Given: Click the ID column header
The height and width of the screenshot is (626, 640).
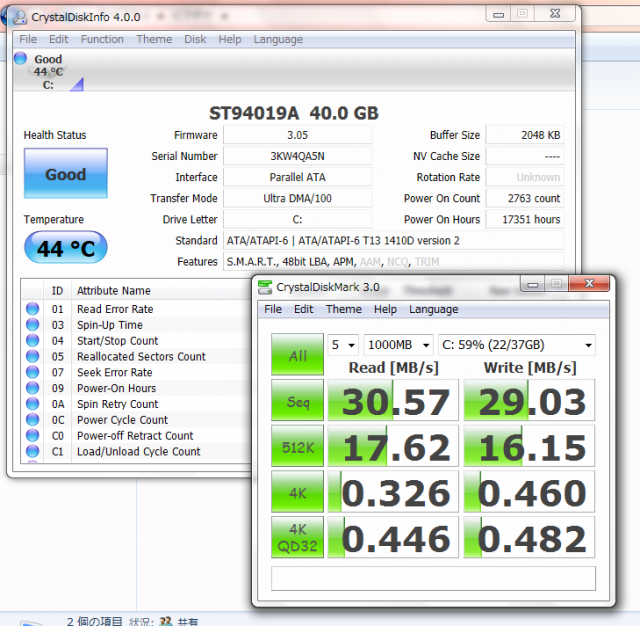Looking at the screenshot, I should click(57, 291).
